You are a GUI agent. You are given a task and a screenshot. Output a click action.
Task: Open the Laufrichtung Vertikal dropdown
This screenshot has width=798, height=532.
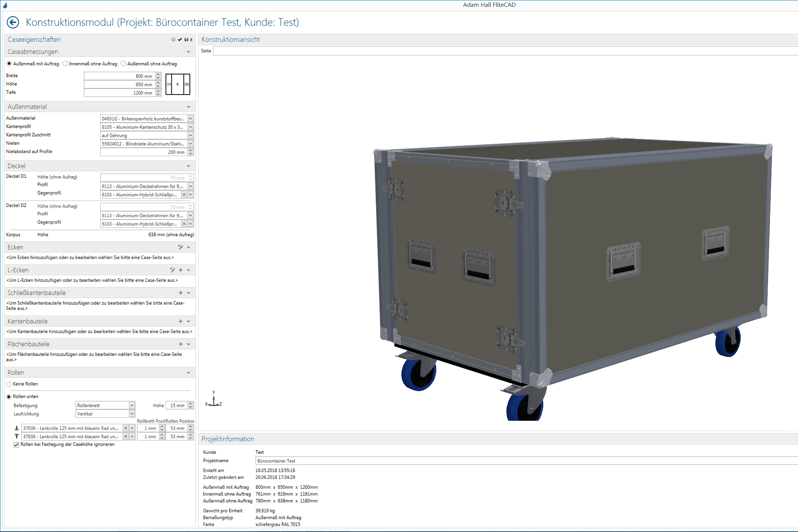click(x=132, y=414)
